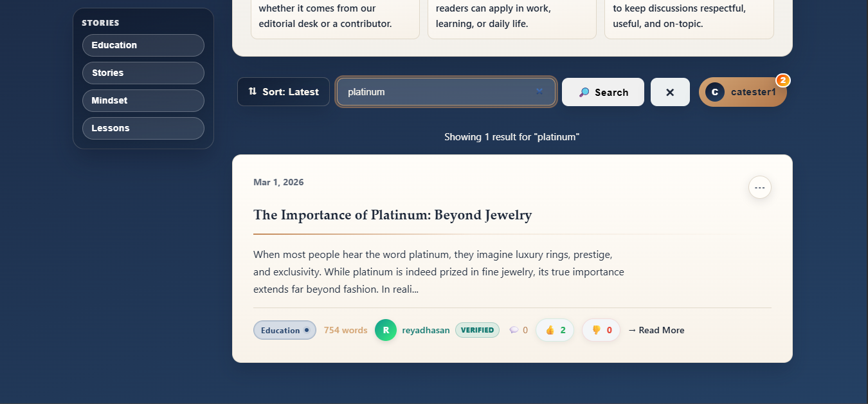This screenshot has height=404, width=868.
Task: Visit author reyadhasan's profile name link
Action: pyautogui.click(x=426, y=330)
